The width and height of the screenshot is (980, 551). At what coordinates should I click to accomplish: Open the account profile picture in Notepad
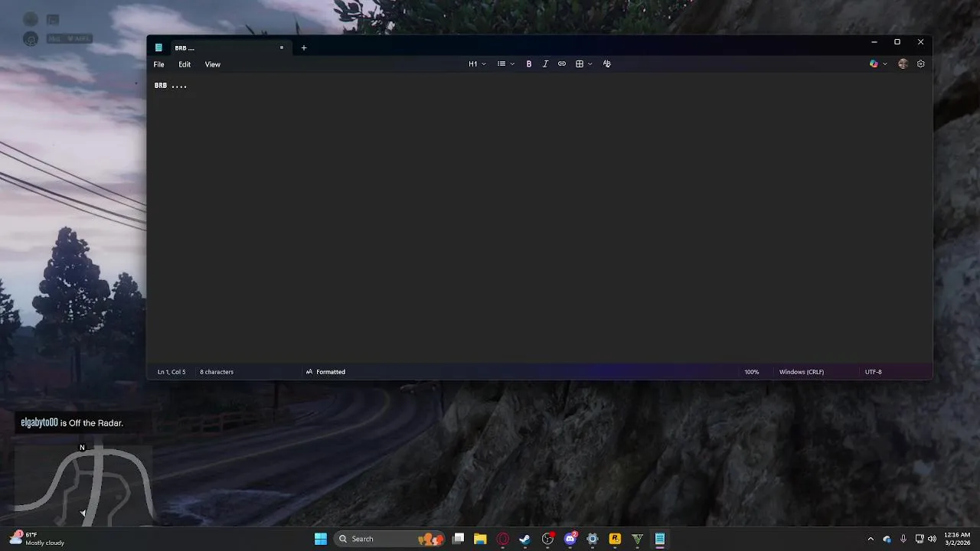coord(903,64)
